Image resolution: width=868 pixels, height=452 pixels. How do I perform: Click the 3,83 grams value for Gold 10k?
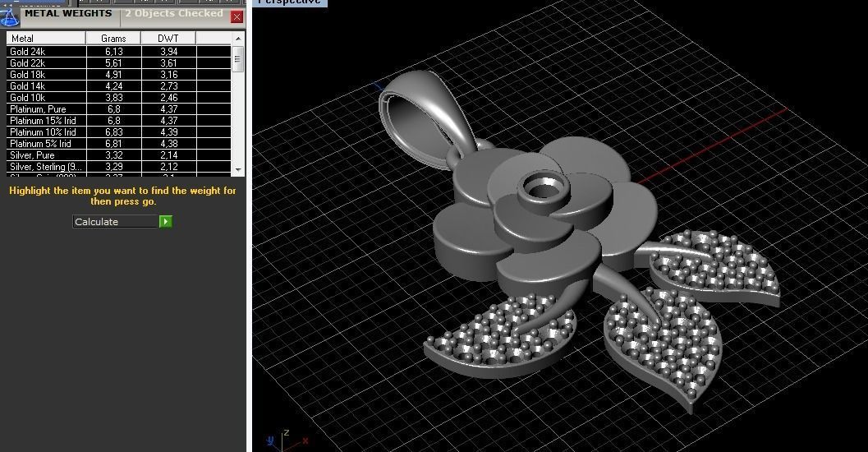[114, 98]
